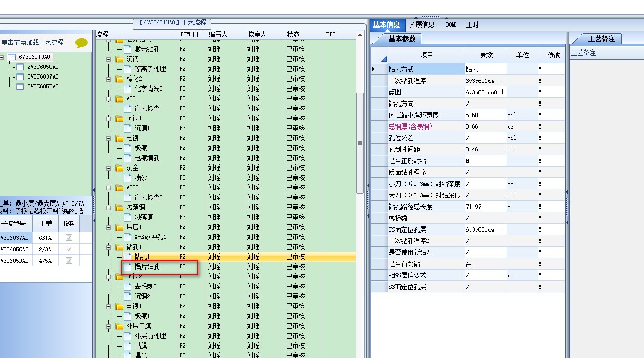Select the 钻孔1 highlighted step row
Viewport: 644px width, 358px height.
[x=225, y=257]
